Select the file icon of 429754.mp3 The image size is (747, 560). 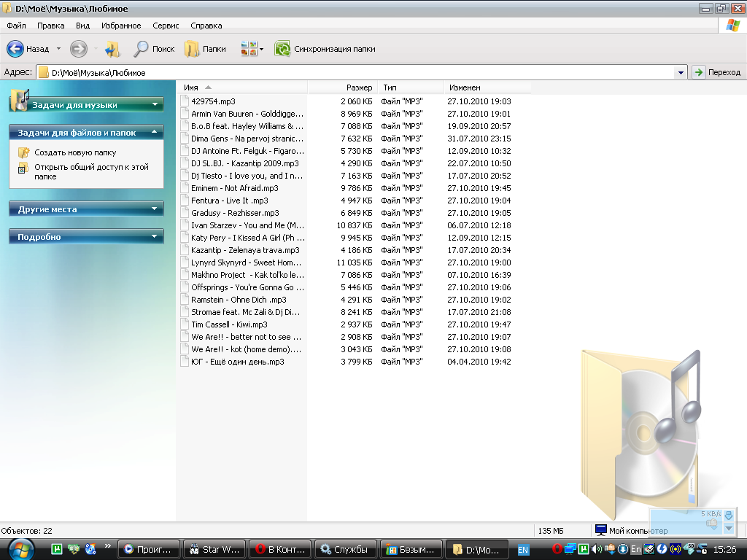pos(185,101)
